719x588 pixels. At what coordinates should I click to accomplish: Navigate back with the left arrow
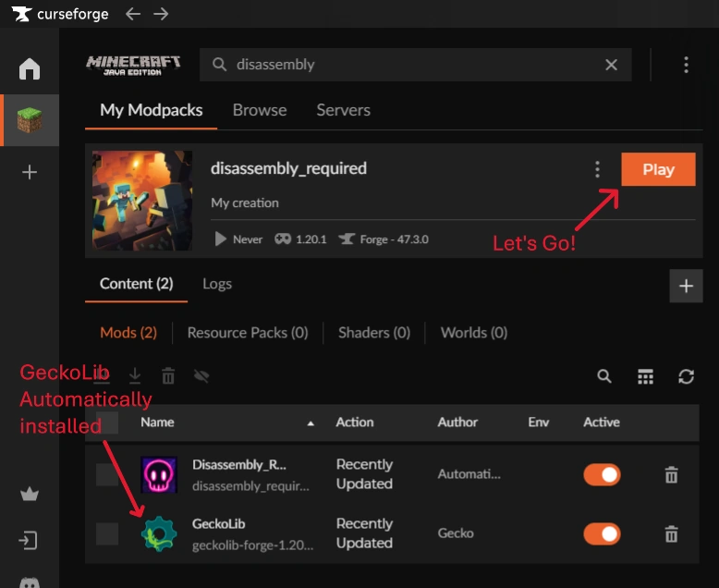point(133,14)
